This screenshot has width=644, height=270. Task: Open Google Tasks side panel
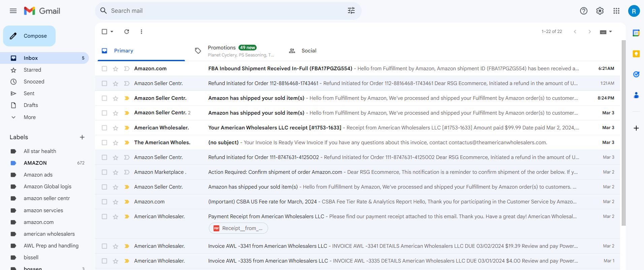tap(636, 74)
